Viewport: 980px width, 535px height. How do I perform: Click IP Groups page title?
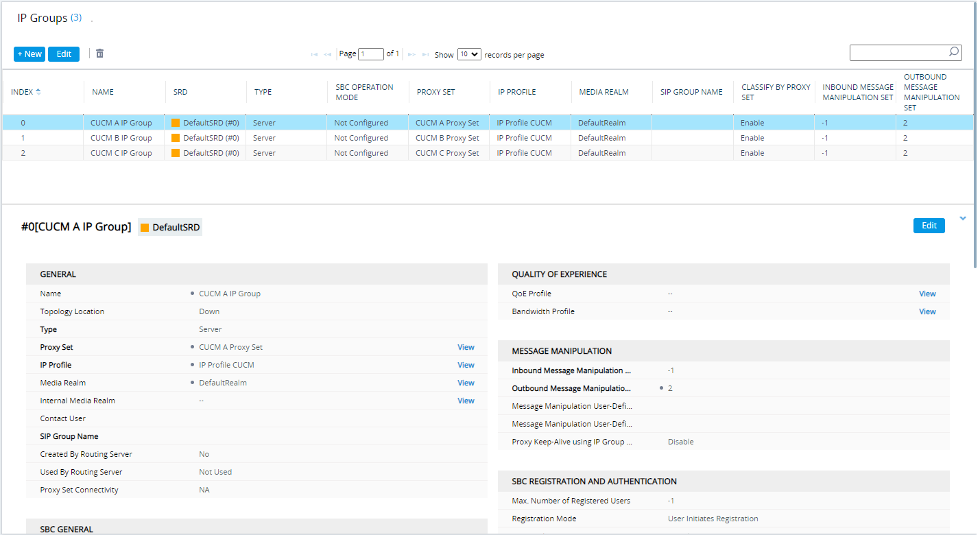click(x=43, y=18)
